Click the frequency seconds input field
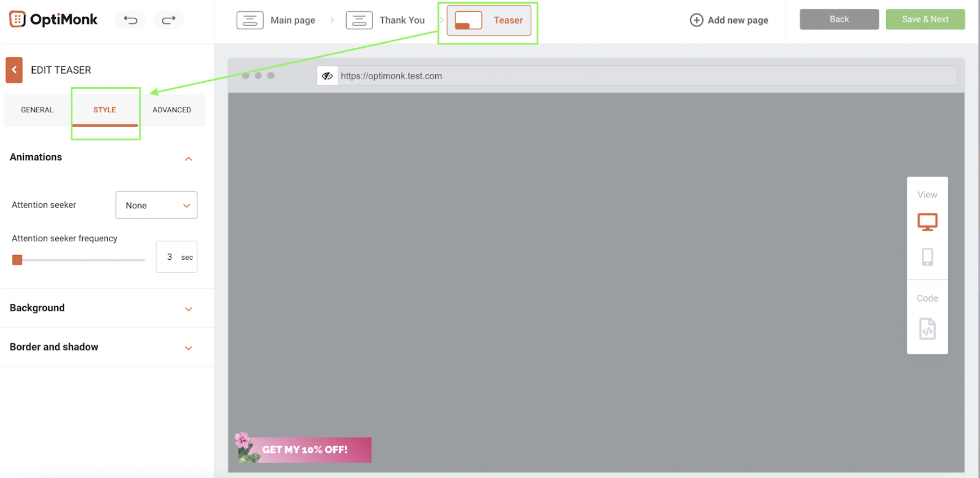Viewport: 980px width, 478px height. click(177, 257)
